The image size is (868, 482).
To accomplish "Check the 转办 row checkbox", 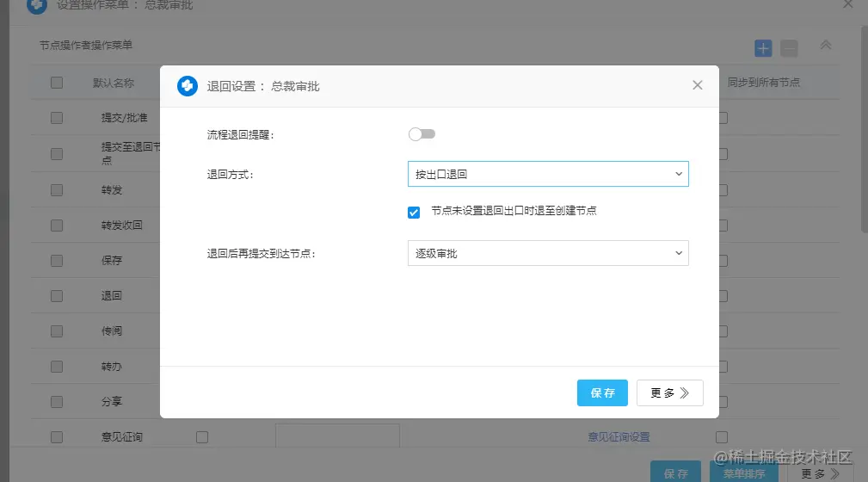I will pyautogui.click(x=57, y=367).
